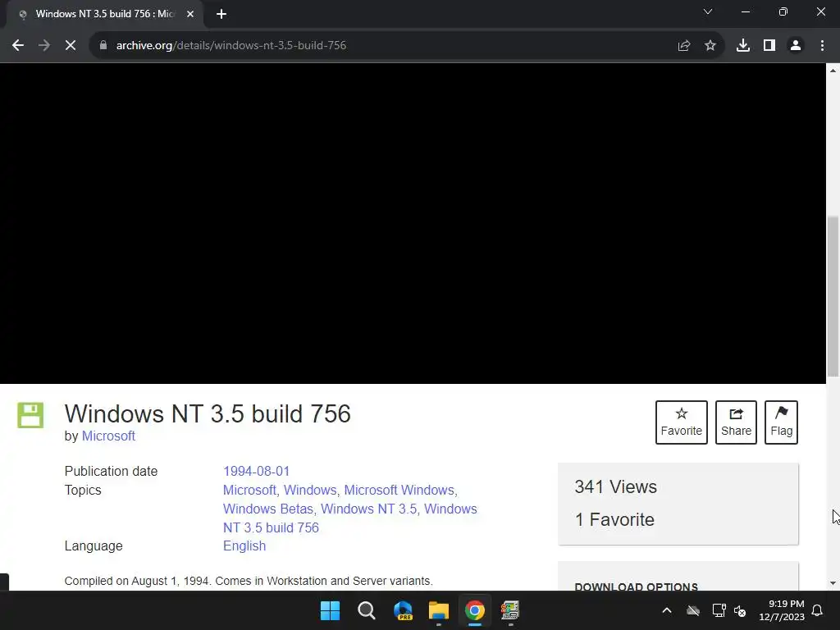
Task: Open Windows taskbar search
Action: click(x=367, y=610)
